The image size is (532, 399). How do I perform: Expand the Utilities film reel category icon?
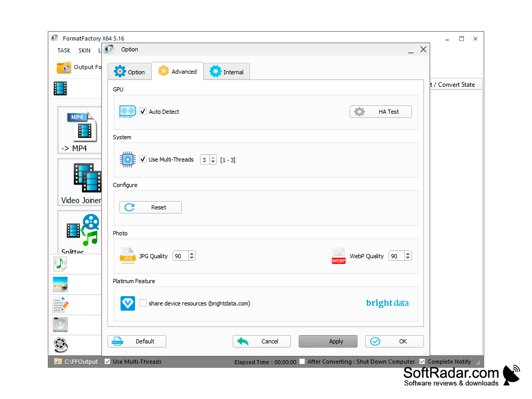61,345
